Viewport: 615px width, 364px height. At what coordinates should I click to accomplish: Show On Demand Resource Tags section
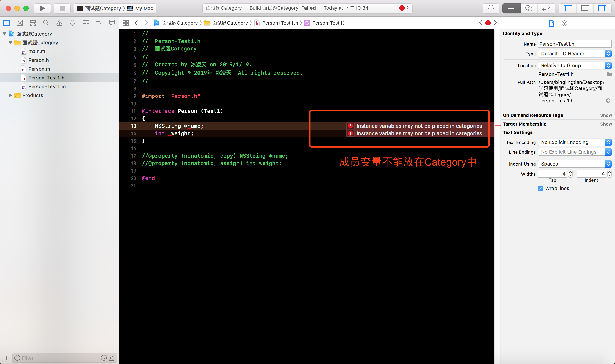point(606,115)
